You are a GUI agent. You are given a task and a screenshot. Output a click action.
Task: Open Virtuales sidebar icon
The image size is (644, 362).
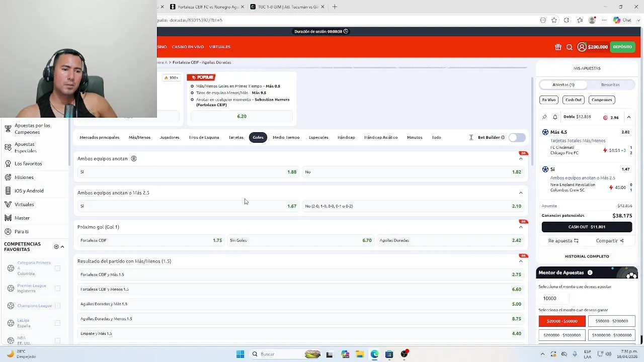tap(8, 204)
